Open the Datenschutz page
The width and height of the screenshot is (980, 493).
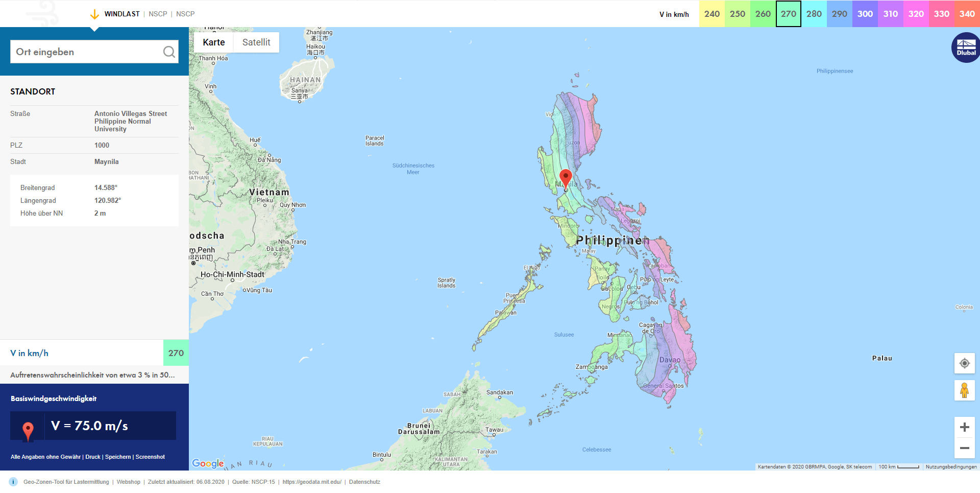pyautogui.click(x=364, y=482)
